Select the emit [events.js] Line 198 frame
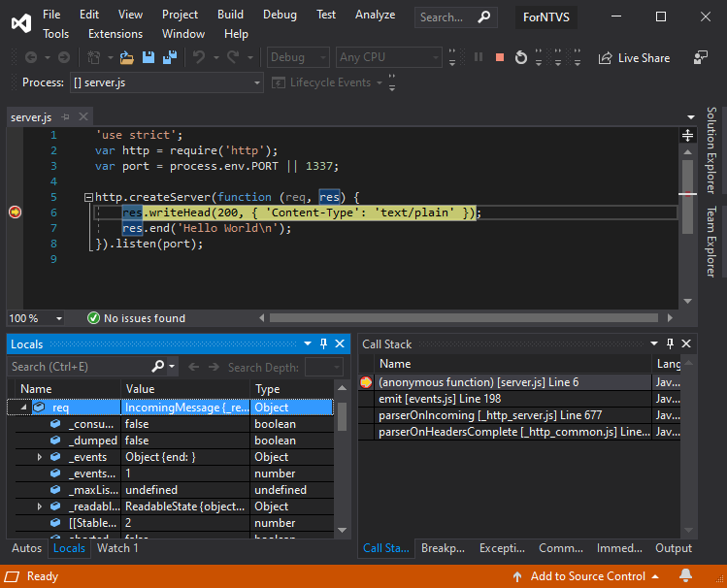 (519, 399)
